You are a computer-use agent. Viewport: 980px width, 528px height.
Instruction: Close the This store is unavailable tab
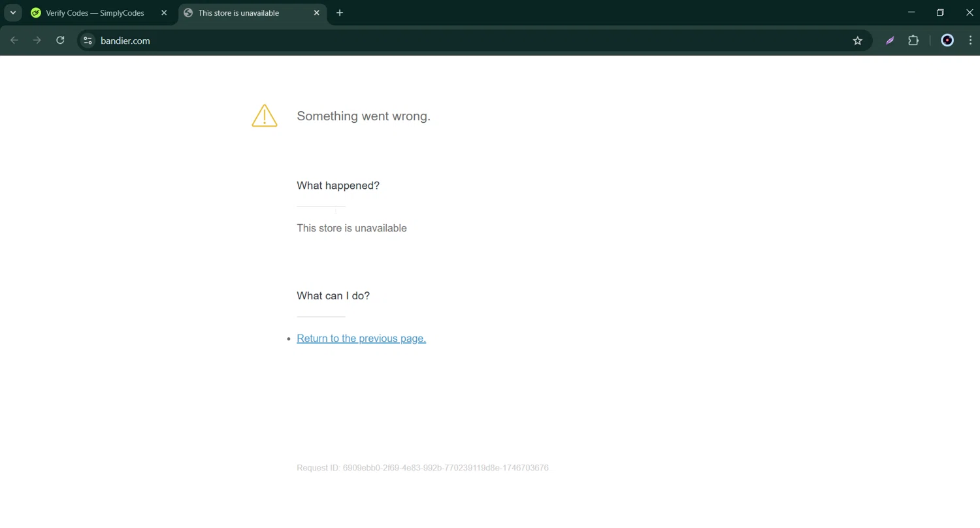click(316, 12)
